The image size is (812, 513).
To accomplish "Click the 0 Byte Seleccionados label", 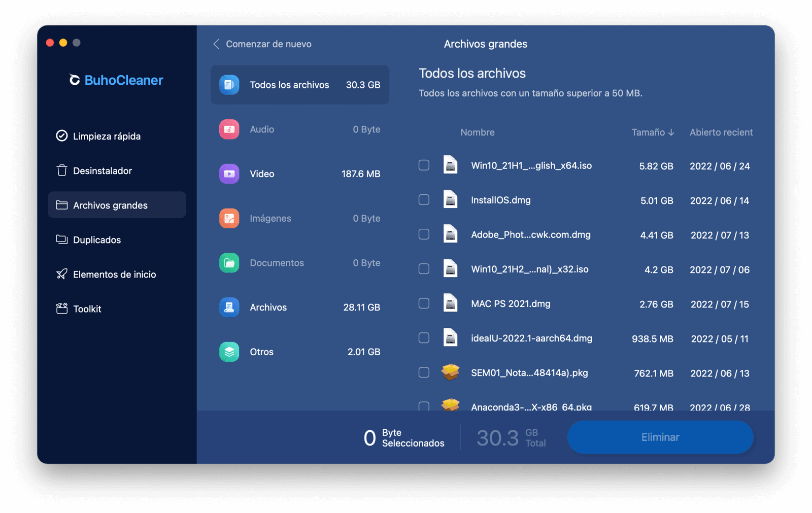I will pyautogui.click(x=404, y=437).
